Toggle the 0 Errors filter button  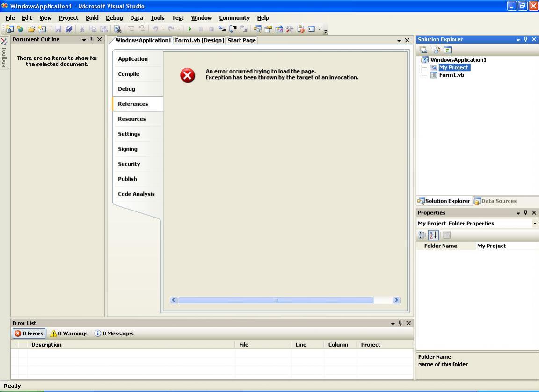pos(29,333)
